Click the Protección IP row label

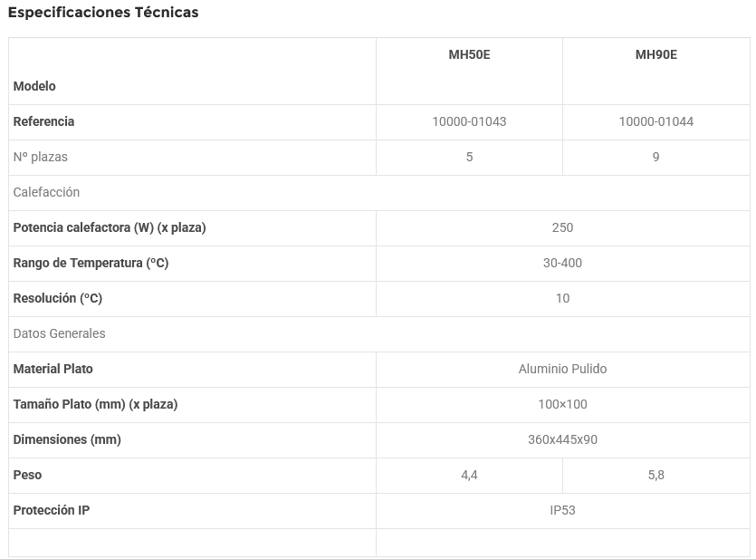click(52, 510)
